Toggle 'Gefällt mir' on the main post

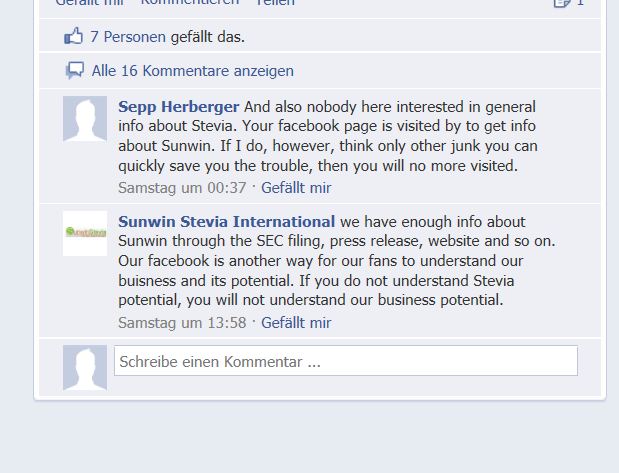pos(88,3)
